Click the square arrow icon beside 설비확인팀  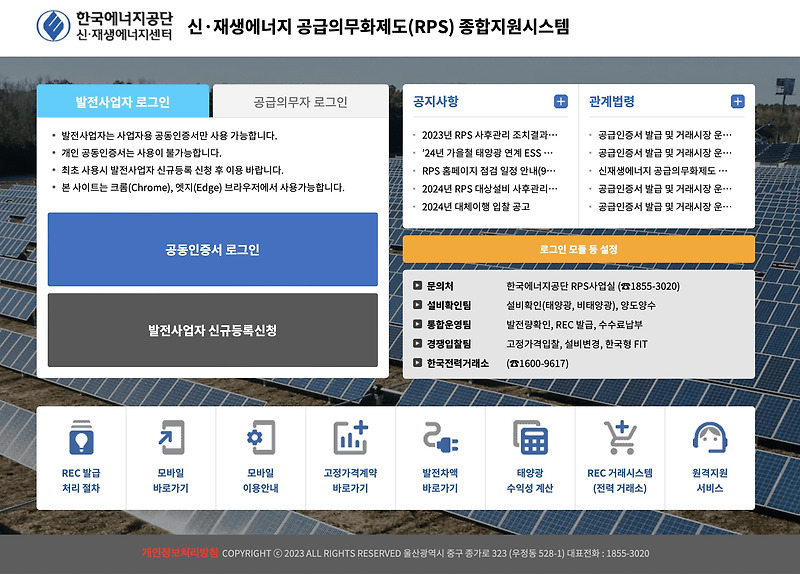point(417,305)
